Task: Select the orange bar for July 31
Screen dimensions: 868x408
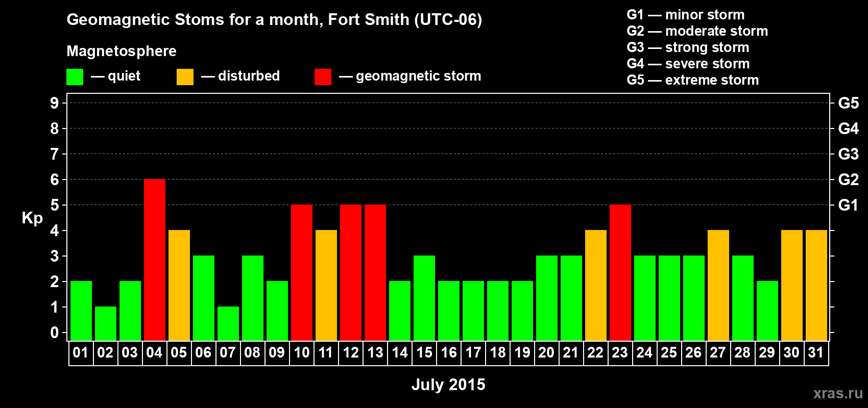Action: pyautogui.click(x=816, y=285)
